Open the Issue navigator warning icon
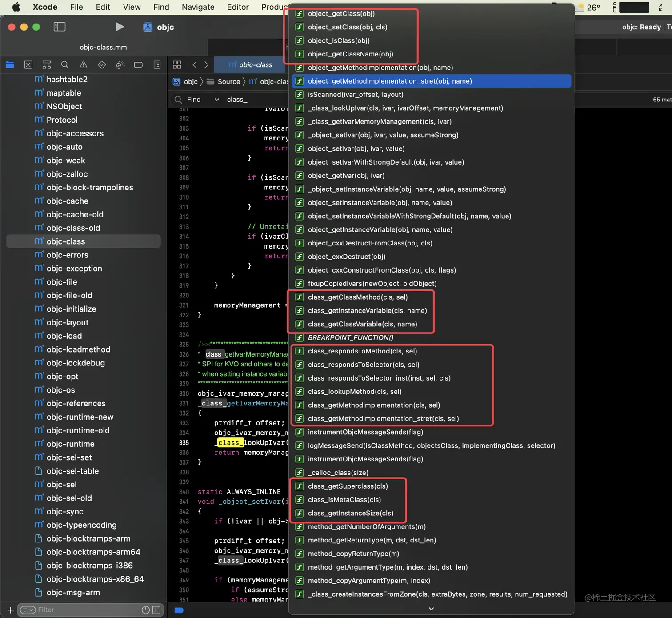 click(x=84, y=65)
